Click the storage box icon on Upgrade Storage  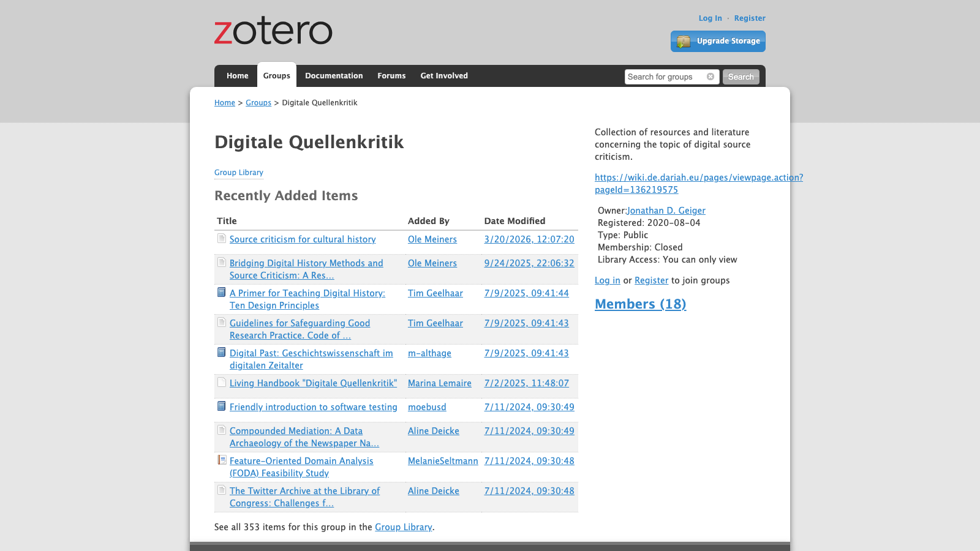pos(683,41)
